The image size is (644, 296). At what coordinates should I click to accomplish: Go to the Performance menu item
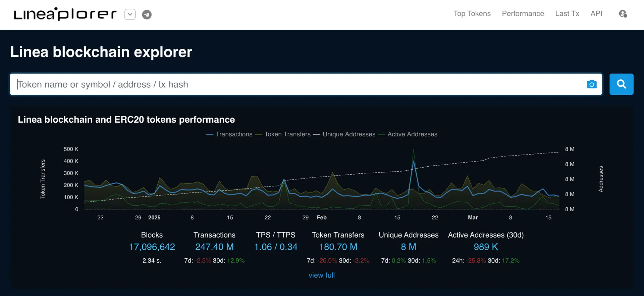tap(523, 14)
